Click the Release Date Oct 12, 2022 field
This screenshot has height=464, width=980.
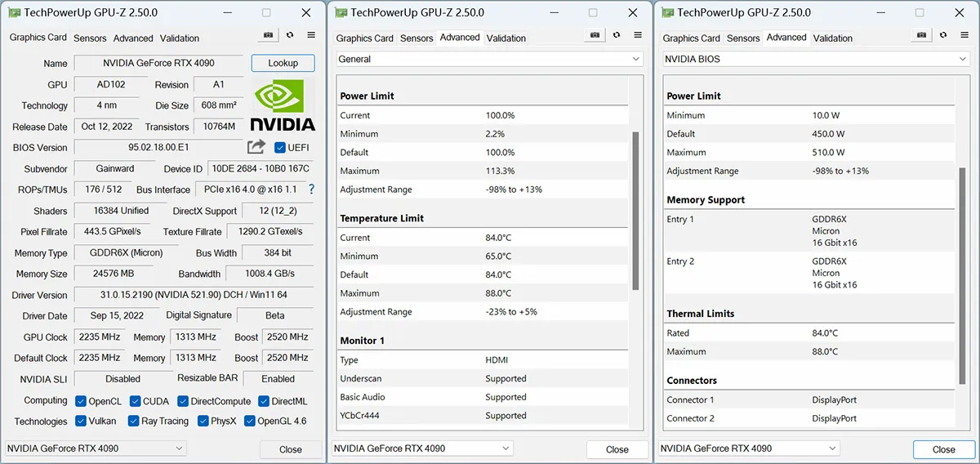(x=107, y=127)
